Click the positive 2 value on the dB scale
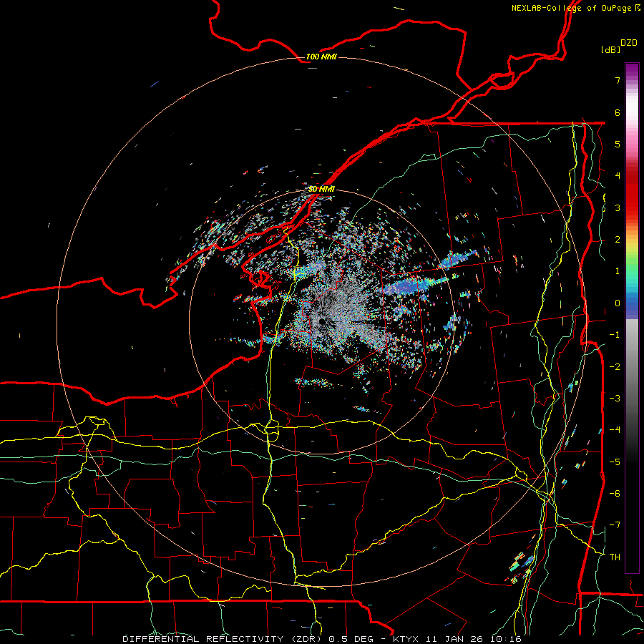 point(618,240)
